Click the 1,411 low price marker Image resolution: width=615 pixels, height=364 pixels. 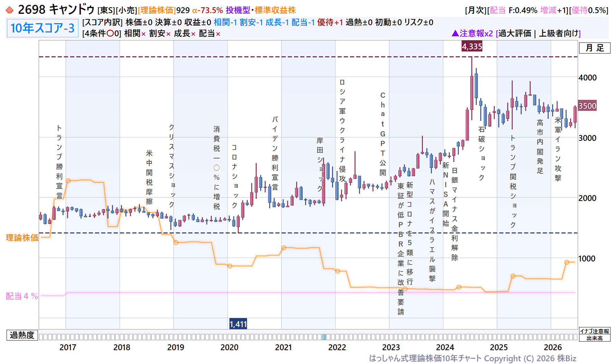(238, 324)
